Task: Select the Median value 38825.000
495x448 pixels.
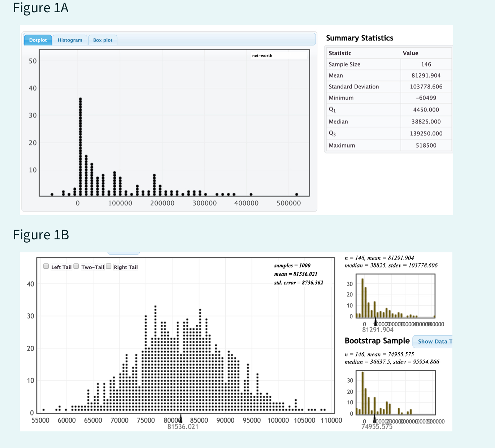Action: 426,122
